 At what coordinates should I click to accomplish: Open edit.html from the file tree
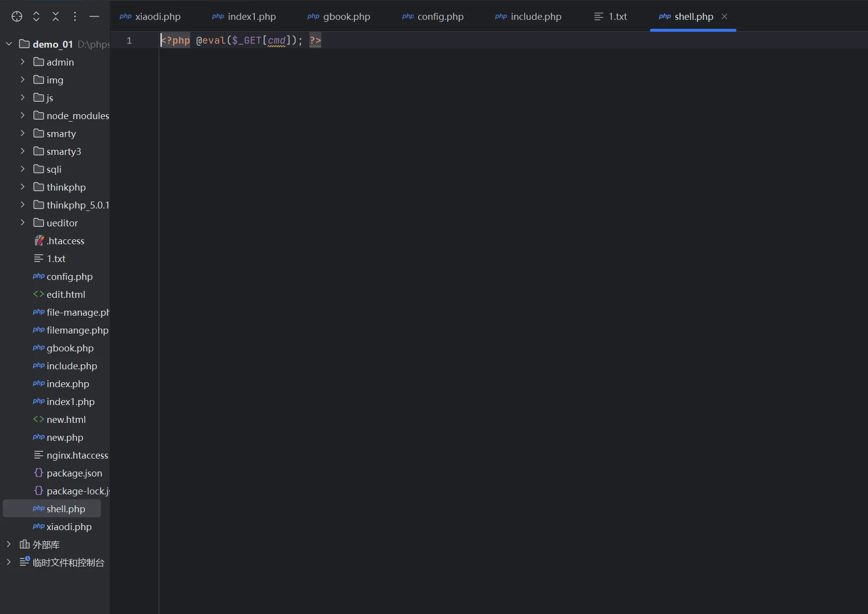coord(66,294)
